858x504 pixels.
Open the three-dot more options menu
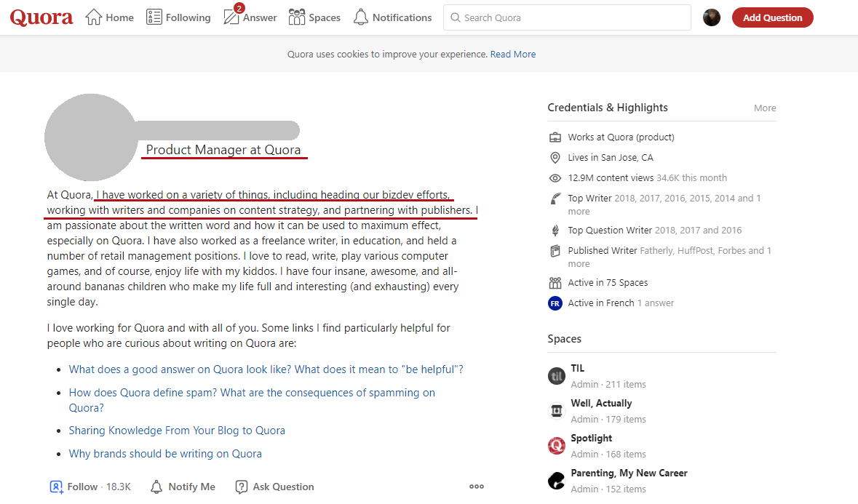(477, 487)
